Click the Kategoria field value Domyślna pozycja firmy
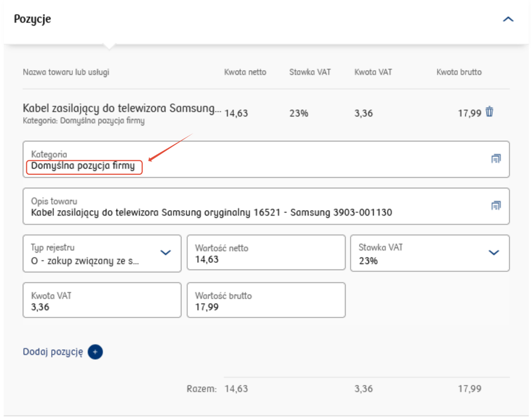531x420 pixels. tap(83, 166)
